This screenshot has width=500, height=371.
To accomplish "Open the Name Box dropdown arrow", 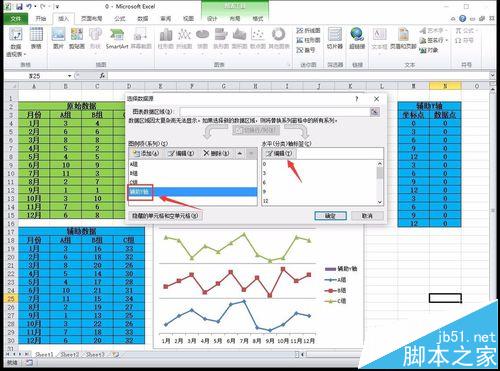I will click(x=70, y=76).
